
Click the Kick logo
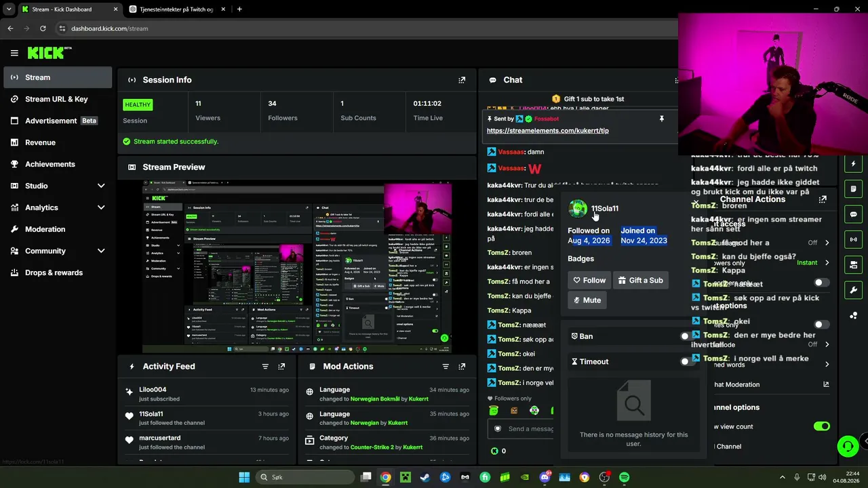point(50,53)
